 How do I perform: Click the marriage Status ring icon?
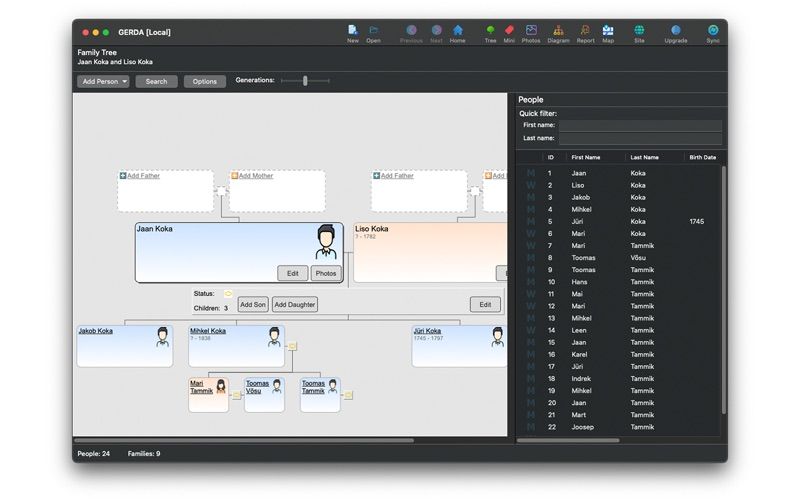tap(228, 293)
